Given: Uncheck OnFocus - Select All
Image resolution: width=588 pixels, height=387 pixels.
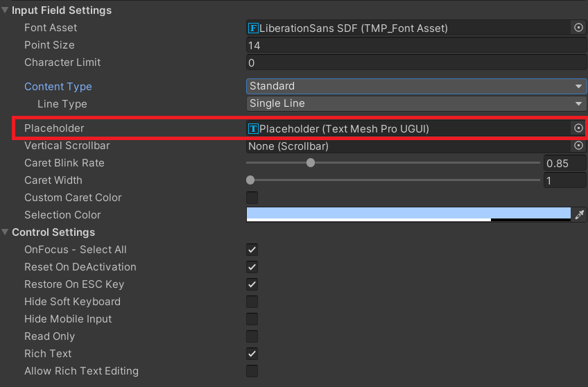Looking at the screenshot, I should 252,250.
